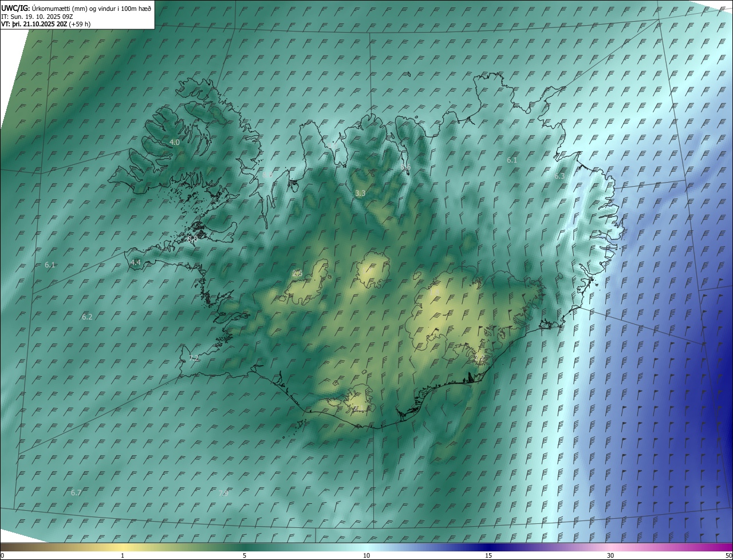733x560 pixels.
Task: Click the '5' tick on the color scale
Action: click(x=245, y=555)
